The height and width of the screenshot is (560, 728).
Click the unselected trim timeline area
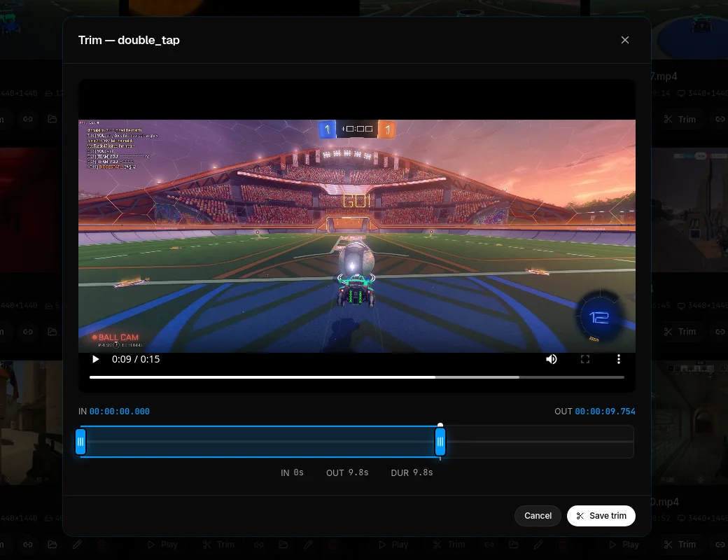[x=540, y=442]
